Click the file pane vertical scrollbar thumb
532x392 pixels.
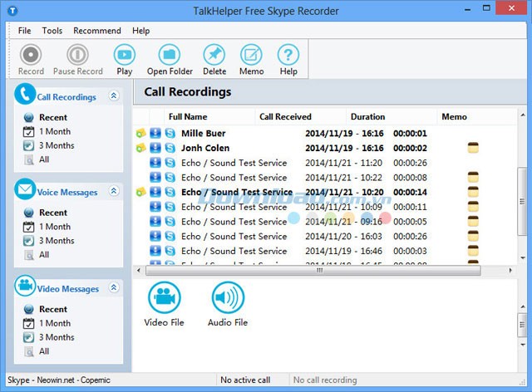(522, 325)
